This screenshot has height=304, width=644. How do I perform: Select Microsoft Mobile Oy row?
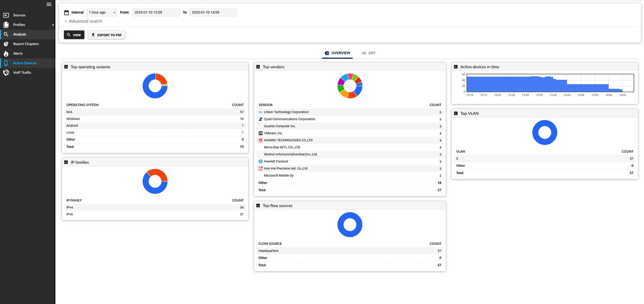point(350,176)
